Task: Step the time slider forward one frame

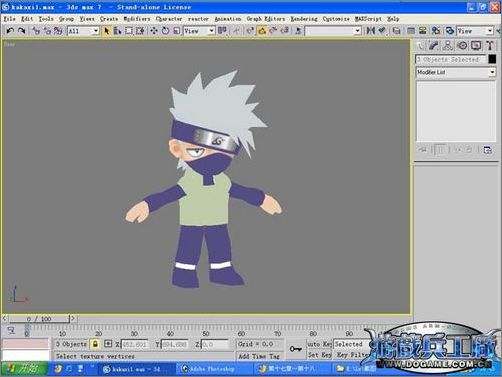Action: pyautogui.click(x=73, y=319)
